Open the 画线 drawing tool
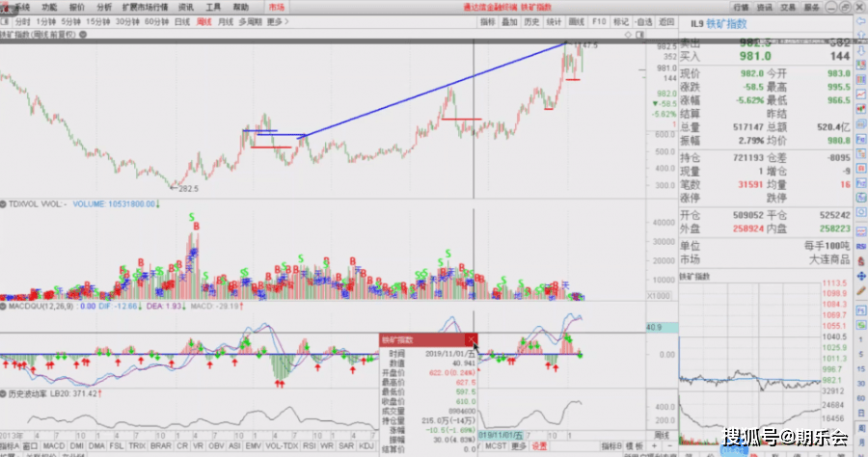 577,20
